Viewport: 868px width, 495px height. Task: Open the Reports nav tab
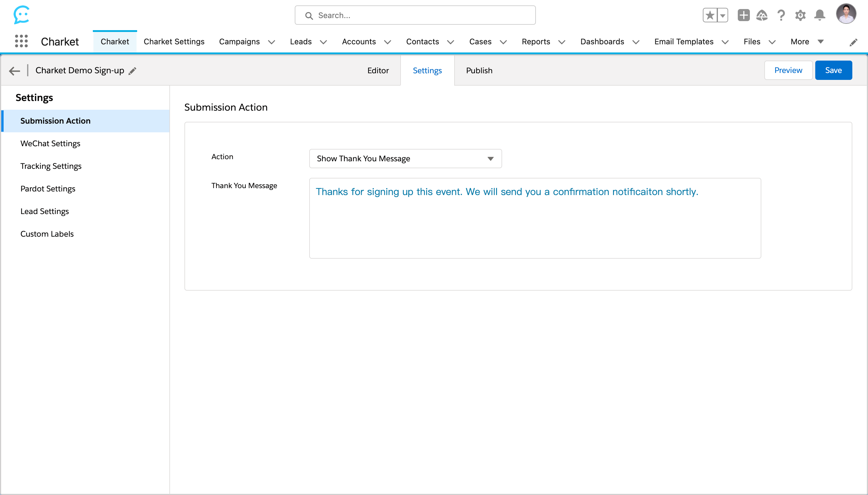click(536, 42)
